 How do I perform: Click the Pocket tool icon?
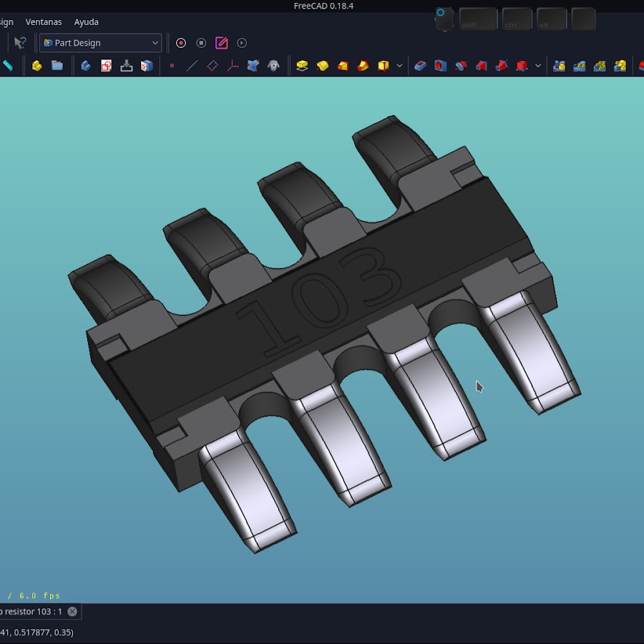[x=420, y=66]
